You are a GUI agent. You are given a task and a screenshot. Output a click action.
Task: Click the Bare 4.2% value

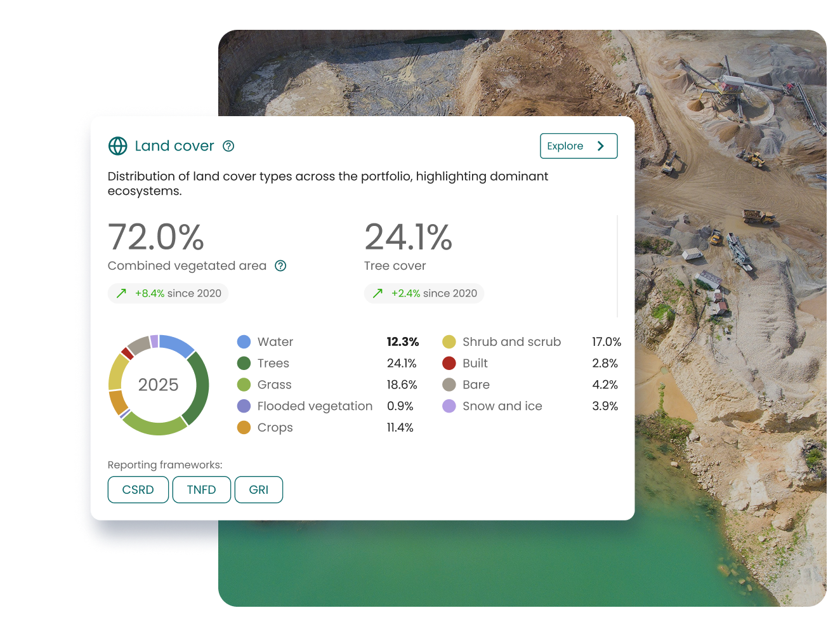point(605,385)
